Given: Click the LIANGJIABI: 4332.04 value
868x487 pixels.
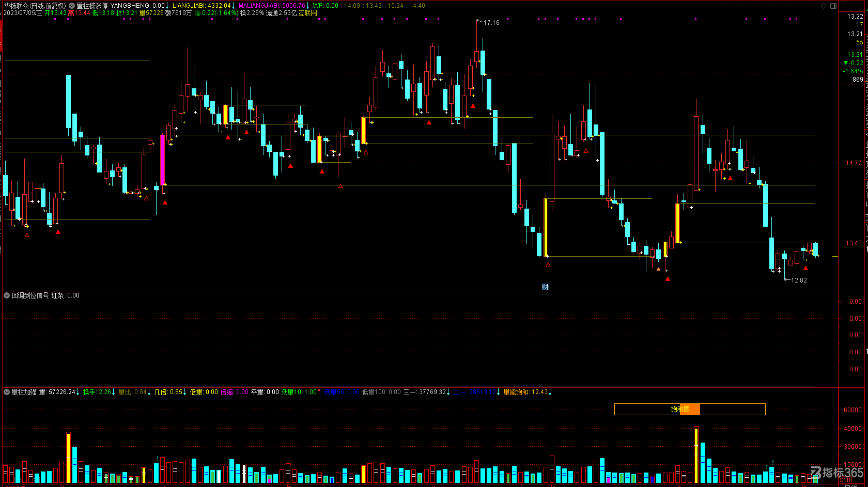Looking at the screenshot, I should pos(202,6).
